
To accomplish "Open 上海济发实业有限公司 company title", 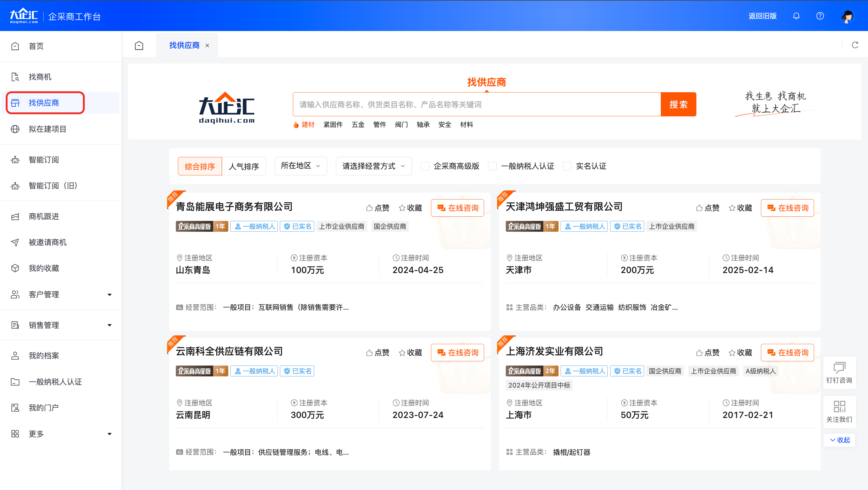I will click(x=554, y=351).
